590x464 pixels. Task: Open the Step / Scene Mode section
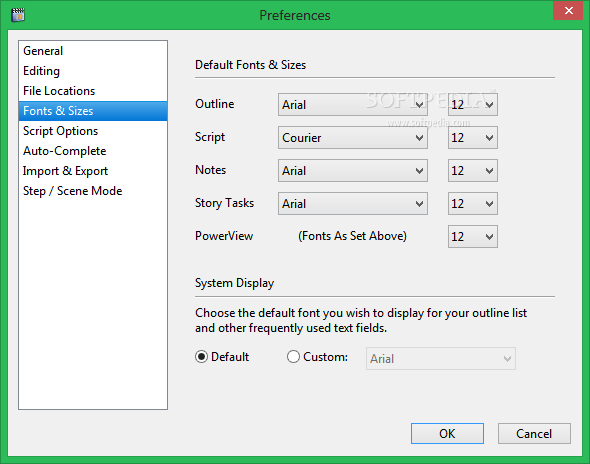coord(93,191)
